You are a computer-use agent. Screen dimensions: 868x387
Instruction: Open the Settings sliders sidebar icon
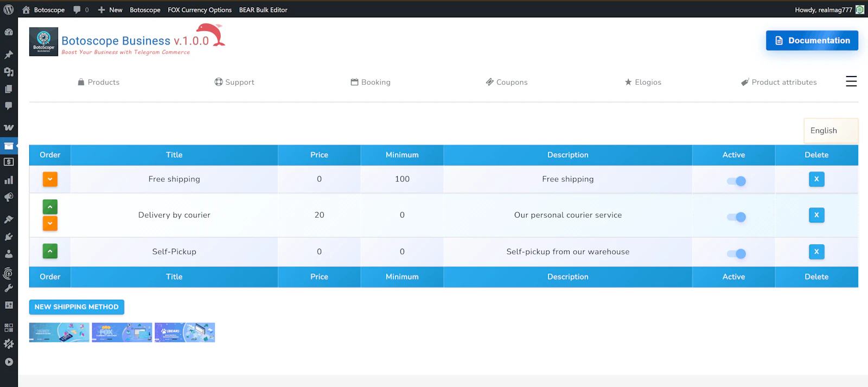coord(9,305)
